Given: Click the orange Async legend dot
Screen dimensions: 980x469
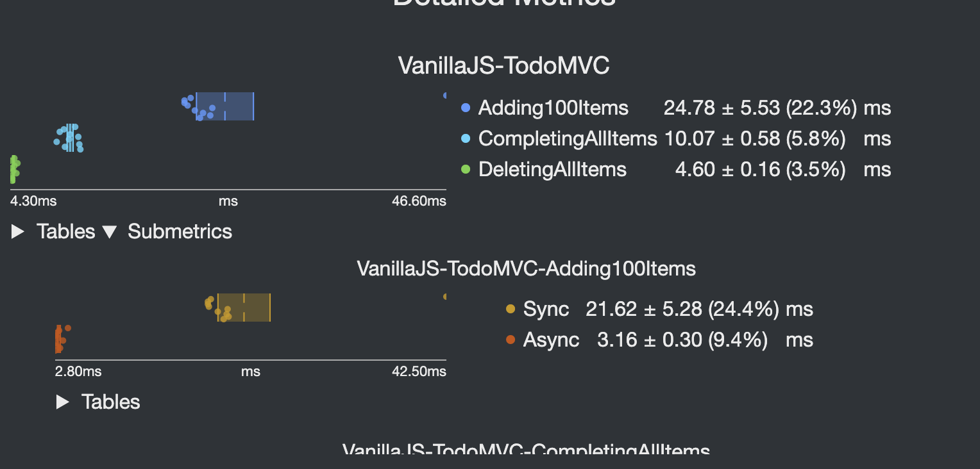Looking at the screenshot, I should point(511,340).
